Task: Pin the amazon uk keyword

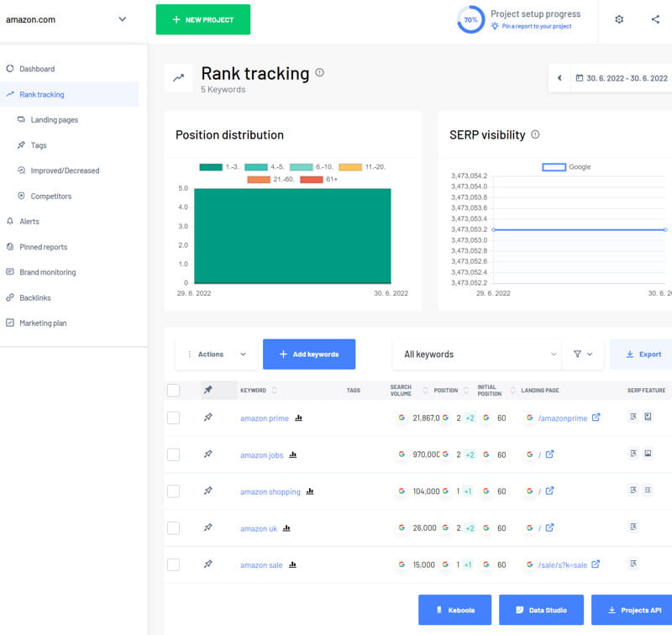Action: click(207, 527)
